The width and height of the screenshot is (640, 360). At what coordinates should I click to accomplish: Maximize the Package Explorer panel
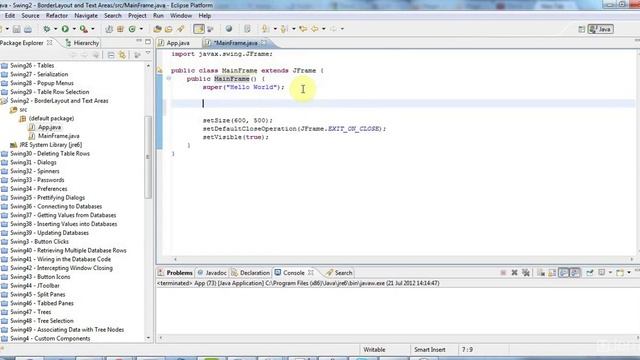(148, 41)
